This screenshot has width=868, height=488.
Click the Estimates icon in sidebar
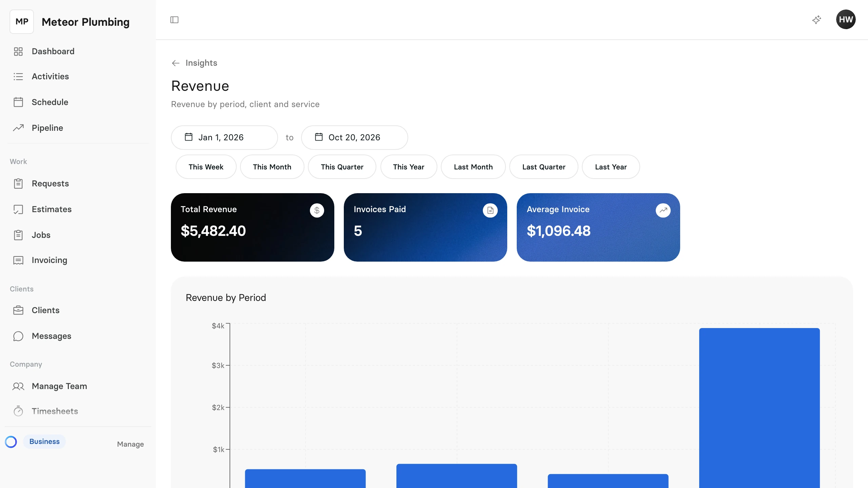tap(18, 209)
